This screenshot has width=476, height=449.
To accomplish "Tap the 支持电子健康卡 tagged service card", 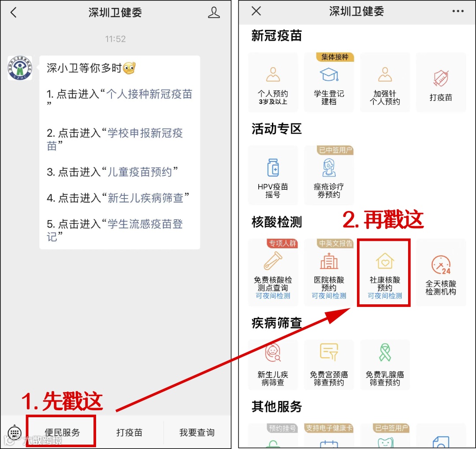I will 329,435.
